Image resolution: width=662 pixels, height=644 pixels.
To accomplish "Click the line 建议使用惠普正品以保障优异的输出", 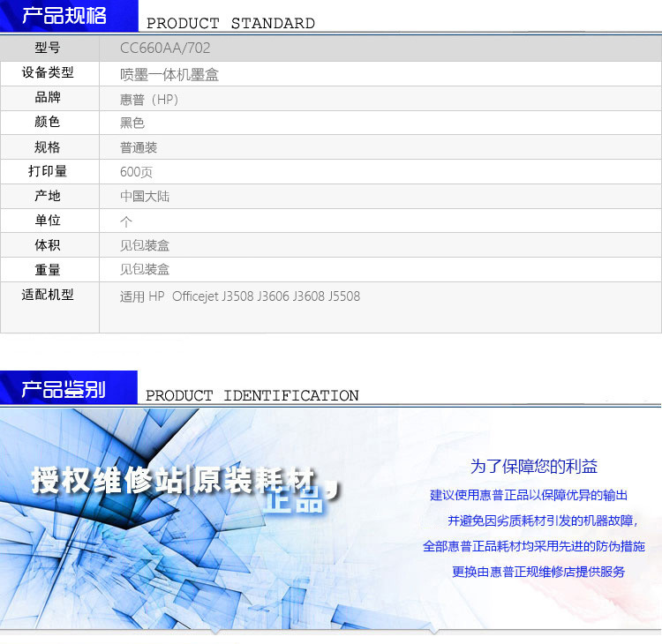I will click(529, 495).
